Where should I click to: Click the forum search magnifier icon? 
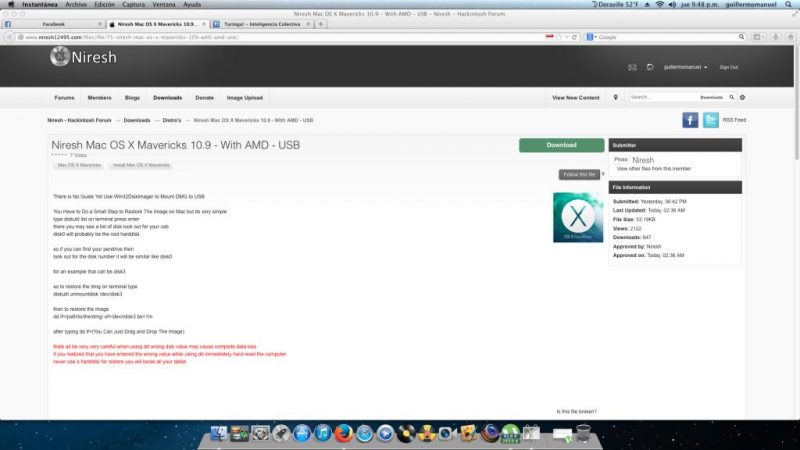pyautogui.click(x=732, y=97)
